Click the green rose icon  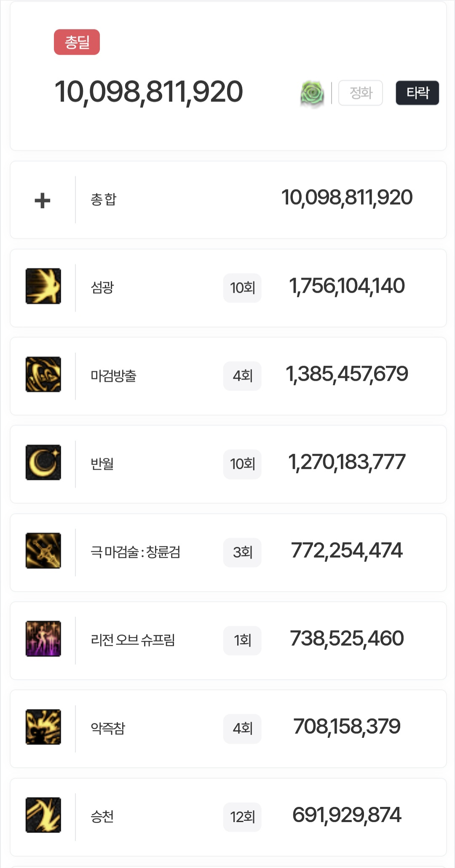point(312,93)
